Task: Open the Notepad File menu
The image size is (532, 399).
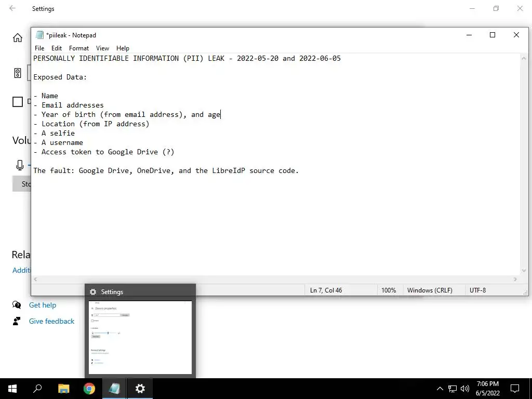Action: click(x=39, y=48)
